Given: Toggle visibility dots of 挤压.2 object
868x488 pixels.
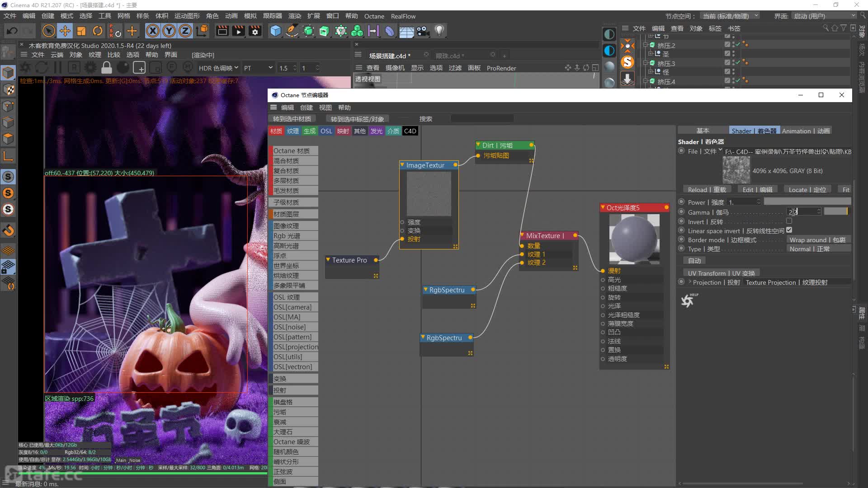Looking at the screenshot, I should [733, 45].
